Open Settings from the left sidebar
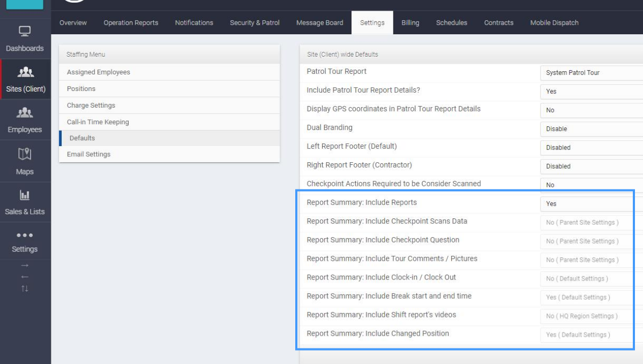 [x=25, y=240]
